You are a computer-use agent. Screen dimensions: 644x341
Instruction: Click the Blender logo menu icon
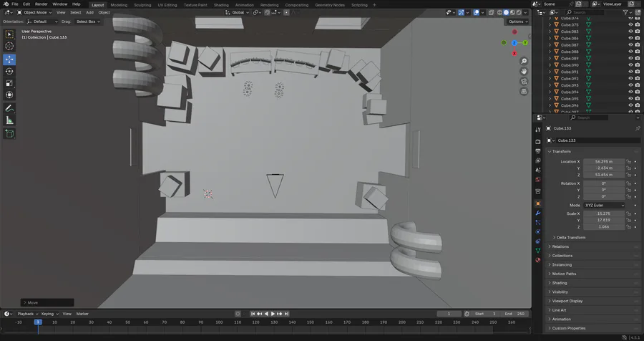coord(6,4)
